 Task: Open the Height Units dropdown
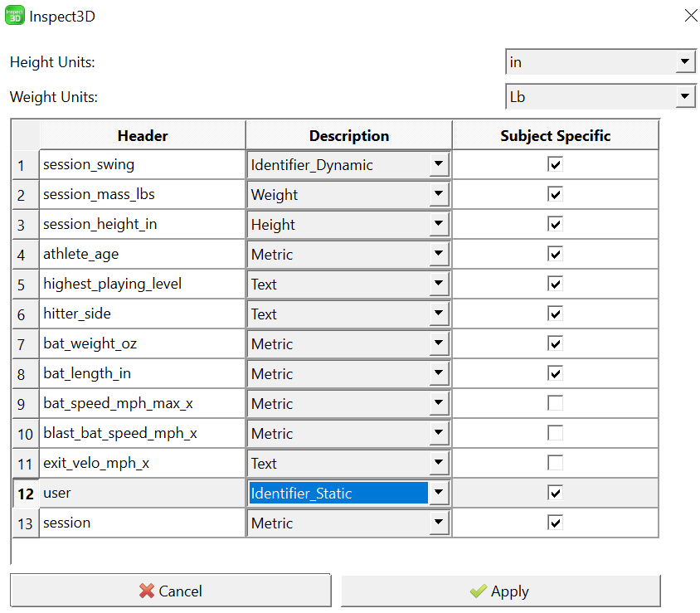coord(600,61)
